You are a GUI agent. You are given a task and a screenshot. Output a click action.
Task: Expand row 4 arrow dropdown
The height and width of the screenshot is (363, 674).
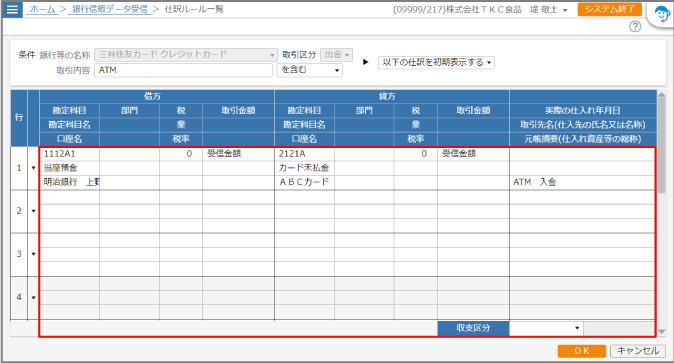33,298
